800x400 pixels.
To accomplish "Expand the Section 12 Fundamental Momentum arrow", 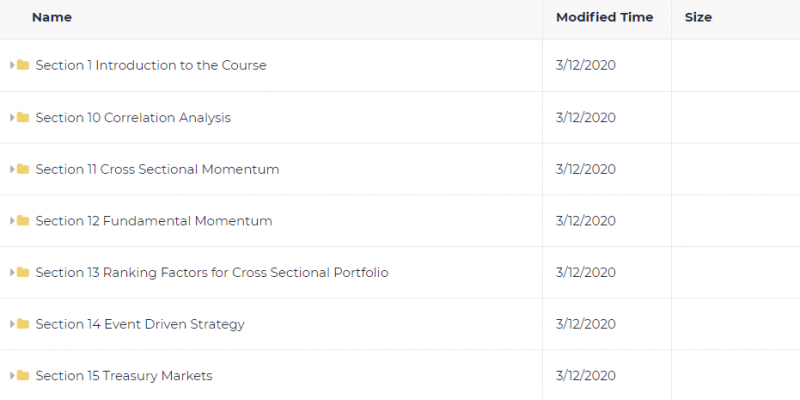I will [12, 220].
